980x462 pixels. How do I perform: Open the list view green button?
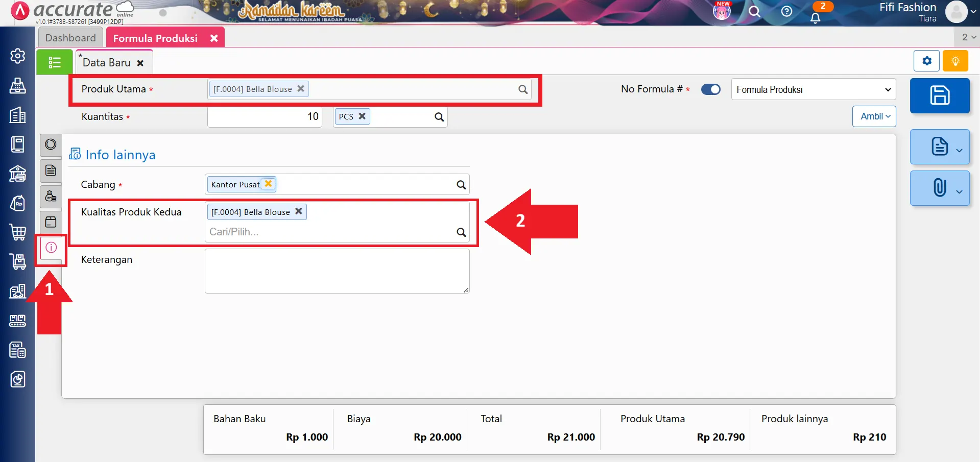coord(54,62)
